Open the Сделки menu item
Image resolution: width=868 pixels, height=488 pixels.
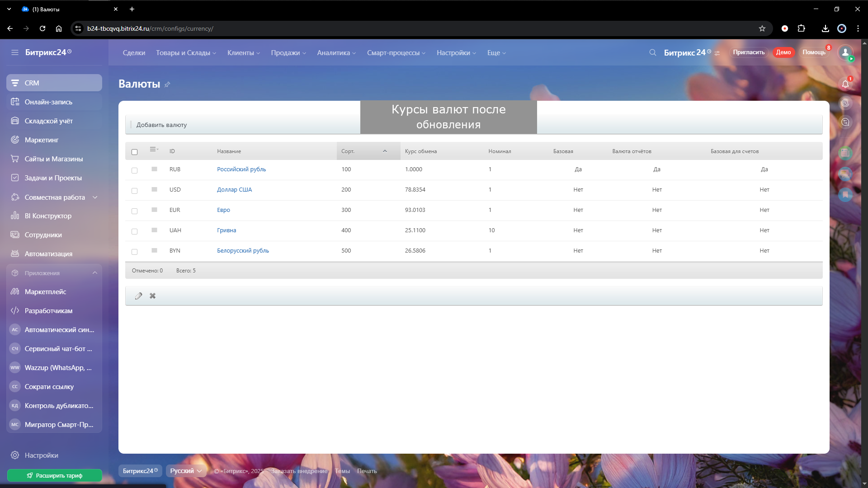(134, 53)
